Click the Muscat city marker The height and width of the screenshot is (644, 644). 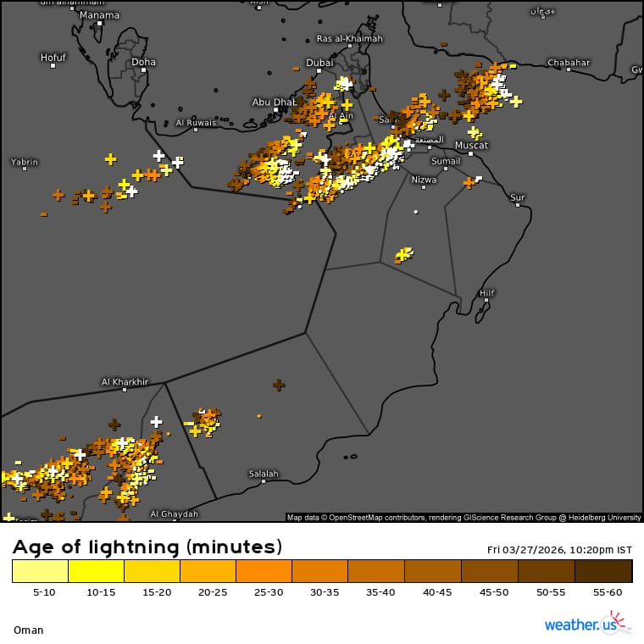[470, 154]
